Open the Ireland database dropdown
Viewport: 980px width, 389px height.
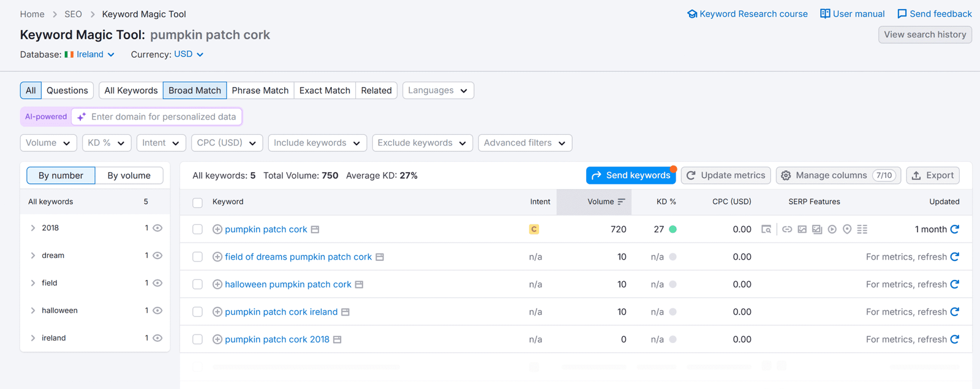pyautogui.click(x=90, y=55)
